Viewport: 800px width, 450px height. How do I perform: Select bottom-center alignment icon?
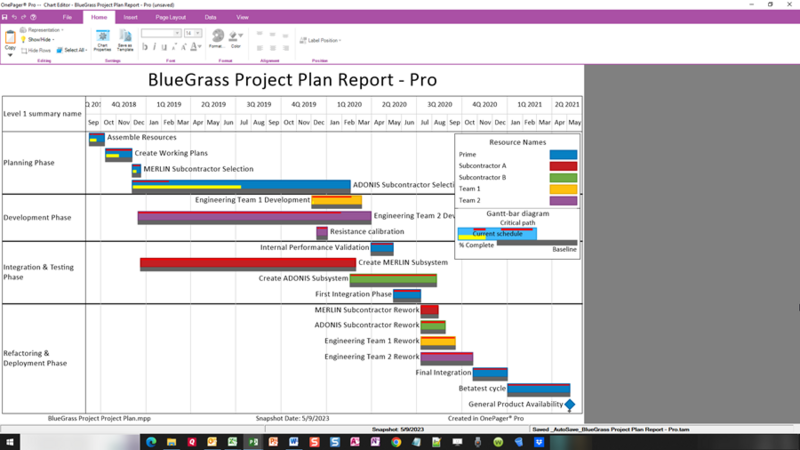click(x=272, y=48)
